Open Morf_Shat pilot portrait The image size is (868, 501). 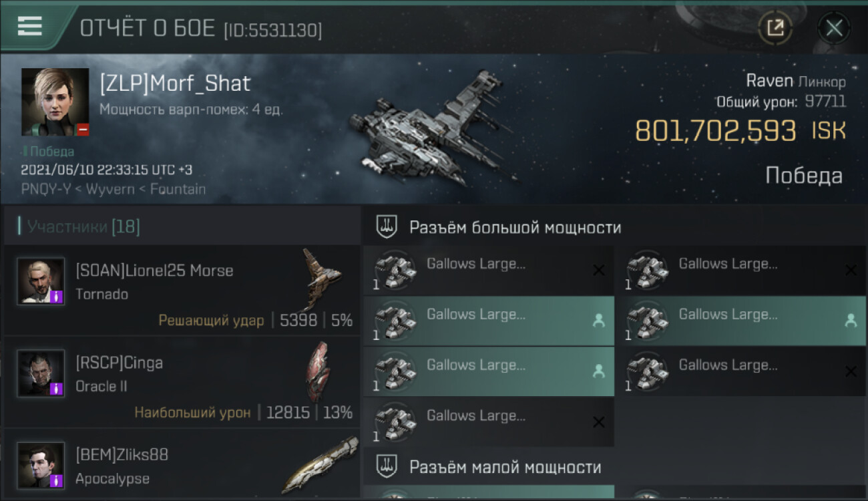[x=55, y=102]
